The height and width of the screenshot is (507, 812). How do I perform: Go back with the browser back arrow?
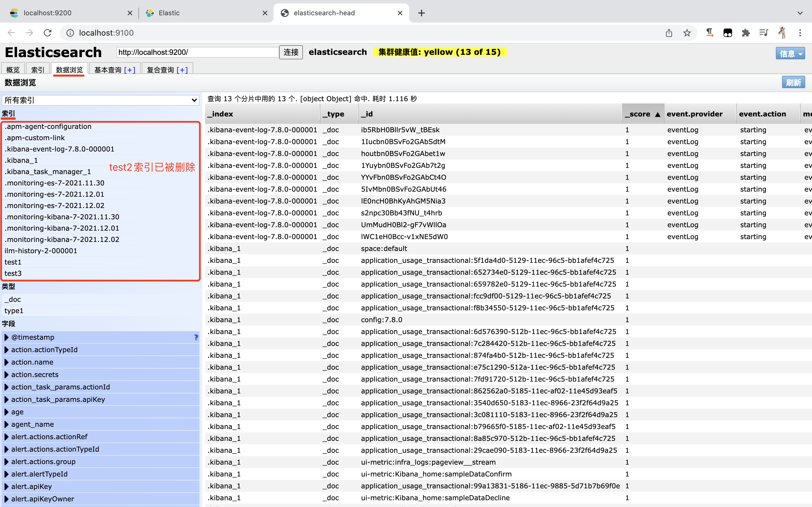tap(11, 32)
